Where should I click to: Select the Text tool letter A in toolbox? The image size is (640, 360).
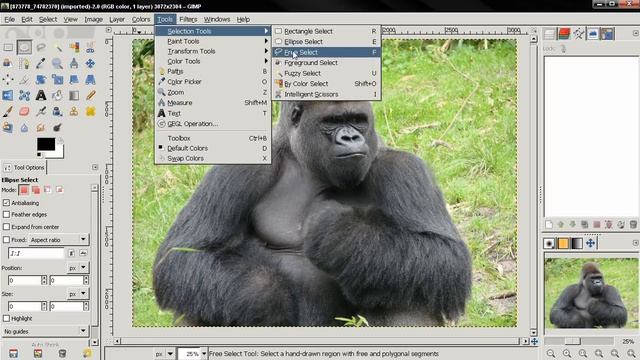(41, 96)
